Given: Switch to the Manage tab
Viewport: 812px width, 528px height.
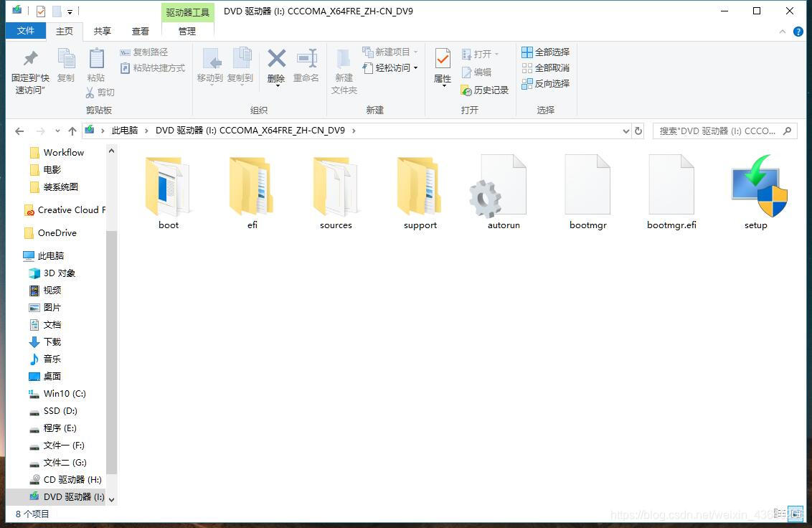Looking at the screenshot, I should 187,31.
